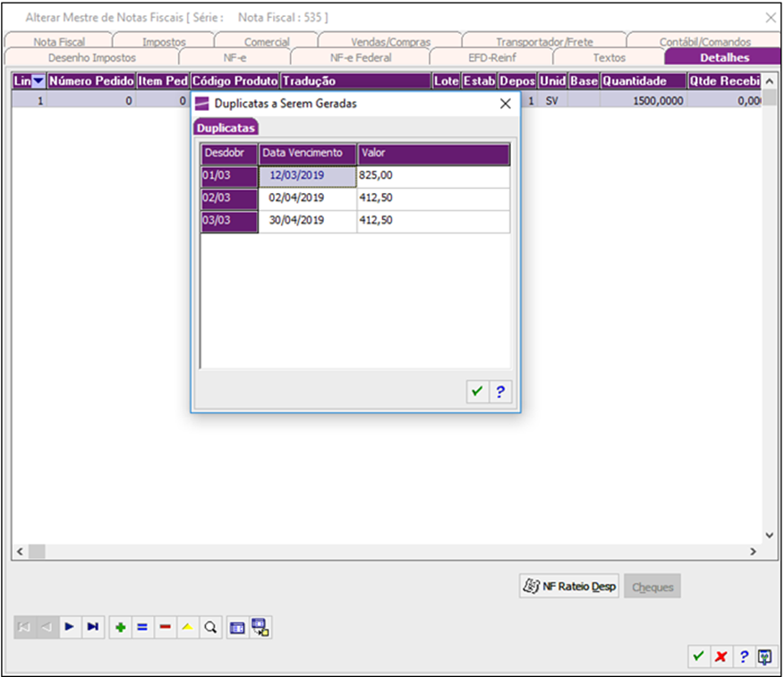The image size is (784, 677).
Task: Open the Lin column dropdown arrow
Action: [38, 81]
